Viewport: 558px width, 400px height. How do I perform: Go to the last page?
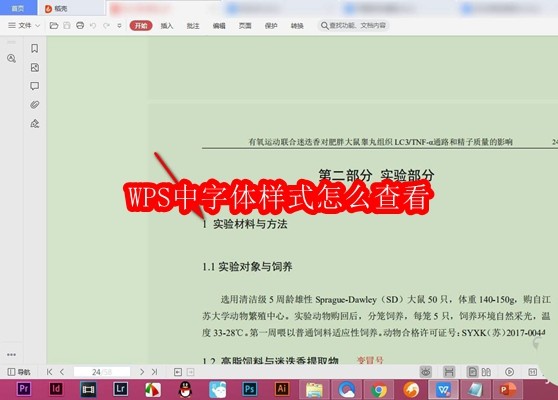[154, 372]
